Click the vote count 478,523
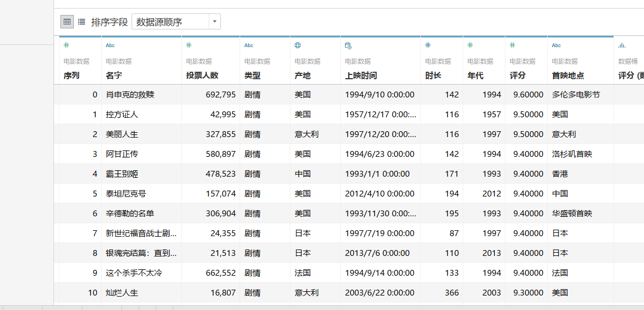Screen dimensions: 644x310 (220, 173)
